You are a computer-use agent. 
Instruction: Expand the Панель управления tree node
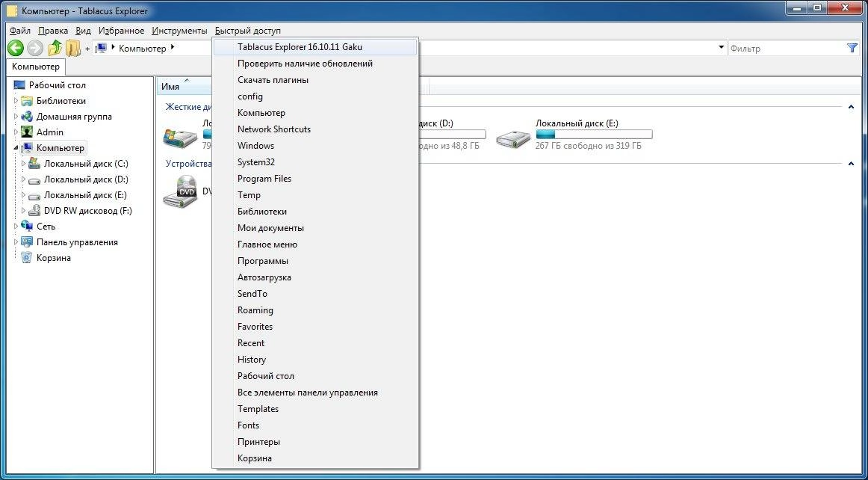(16, 242)
